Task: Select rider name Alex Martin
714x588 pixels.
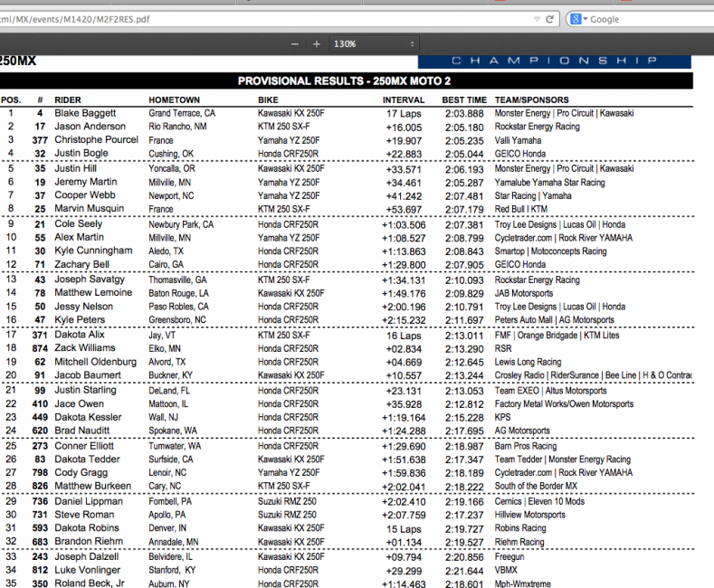Action: [x=80, y=237]
